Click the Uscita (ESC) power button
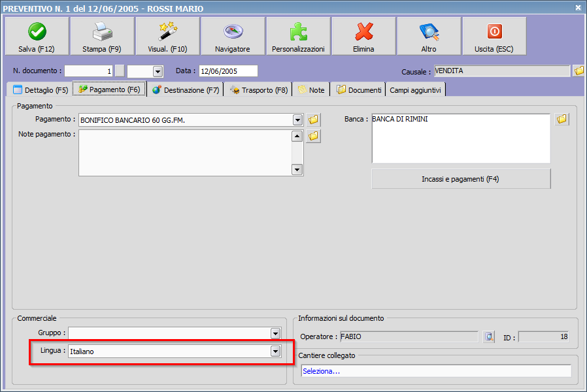The height and width of the screenshot is (392, 587). tap(494, 37)
